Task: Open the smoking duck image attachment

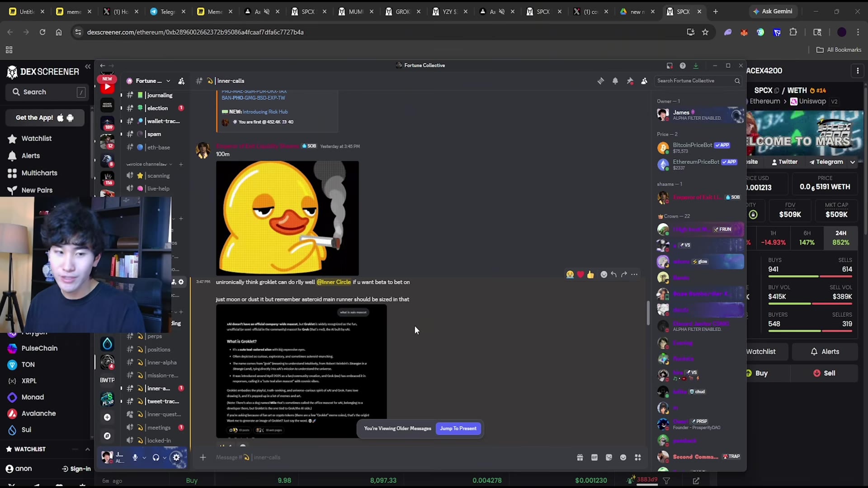Action: pyautogui.click(x=287, y=218)
